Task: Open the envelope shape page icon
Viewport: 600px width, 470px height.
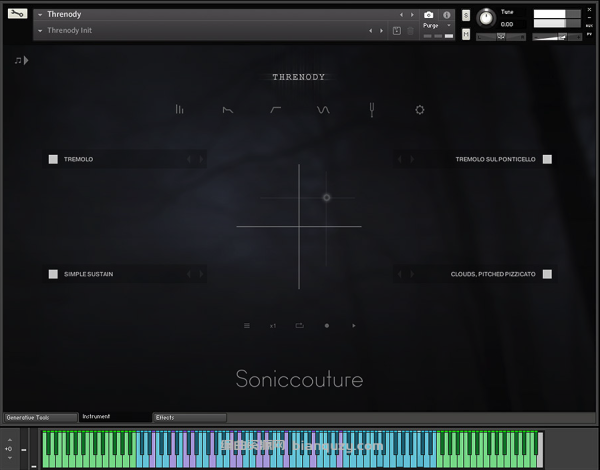Action: coord(228,110)
